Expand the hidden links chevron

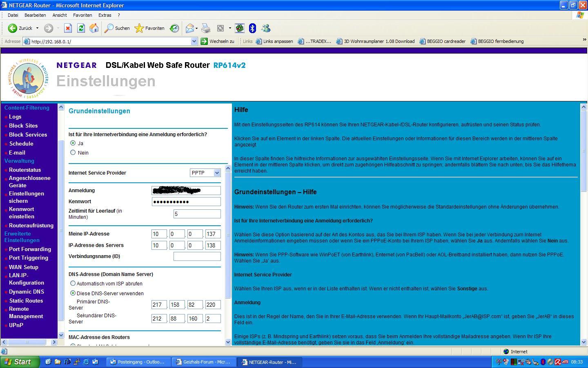click(x=584, y=40)
